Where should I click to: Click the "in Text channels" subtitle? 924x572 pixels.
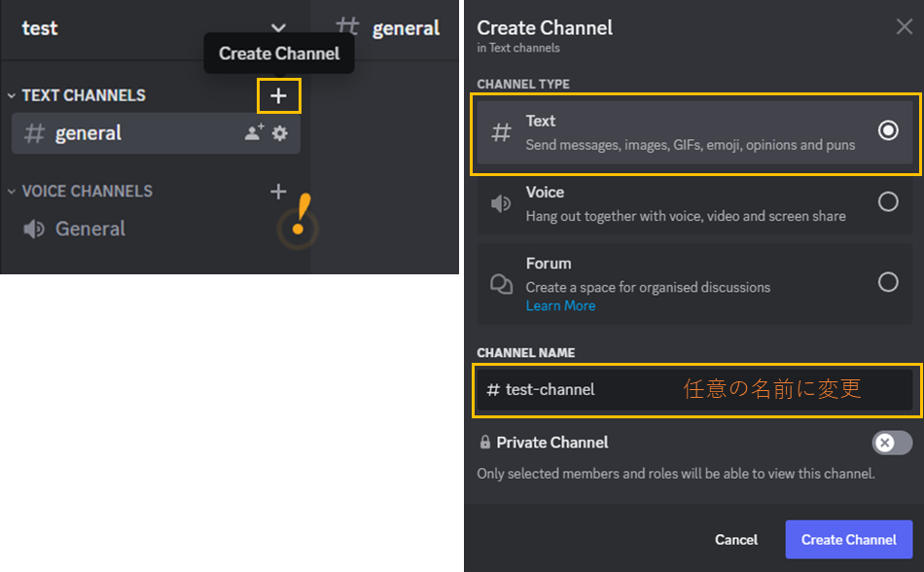[x=518, y=48]
